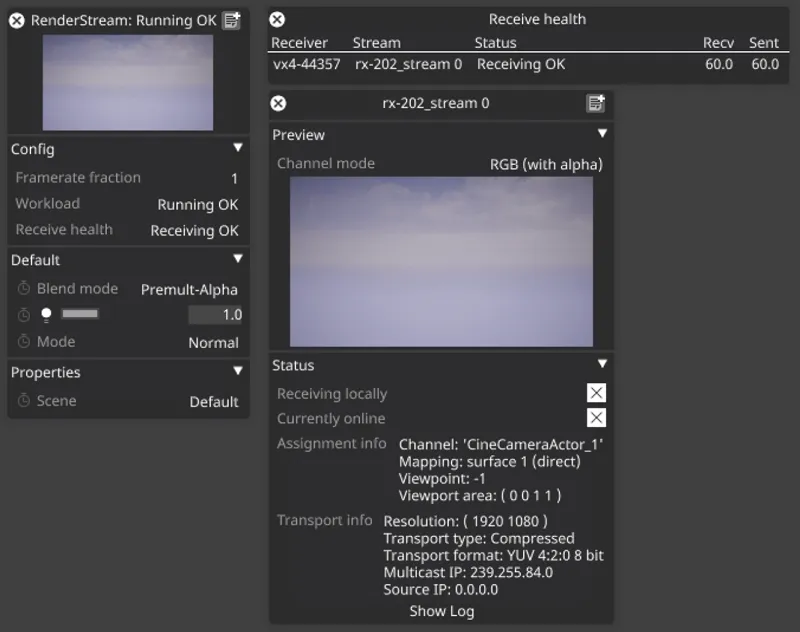
Task: Click the brightness lightbulb icon
Action: pos(46,315)
